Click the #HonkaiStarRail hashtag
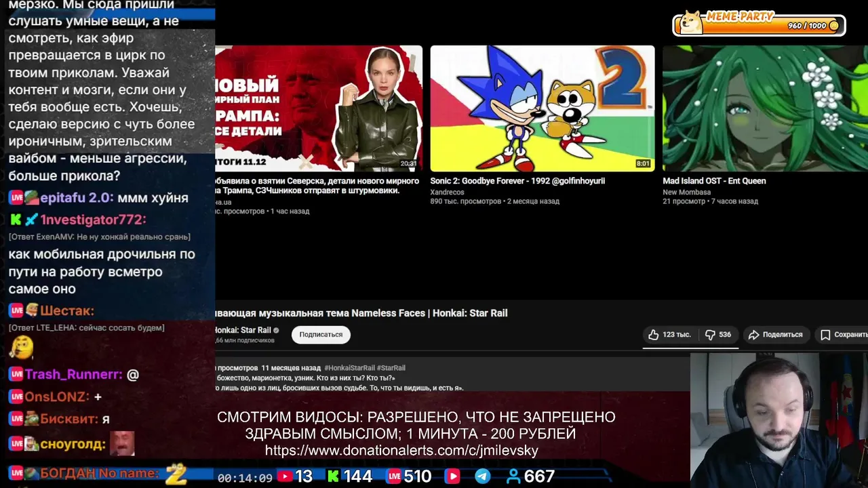 [x=349, y=368]
